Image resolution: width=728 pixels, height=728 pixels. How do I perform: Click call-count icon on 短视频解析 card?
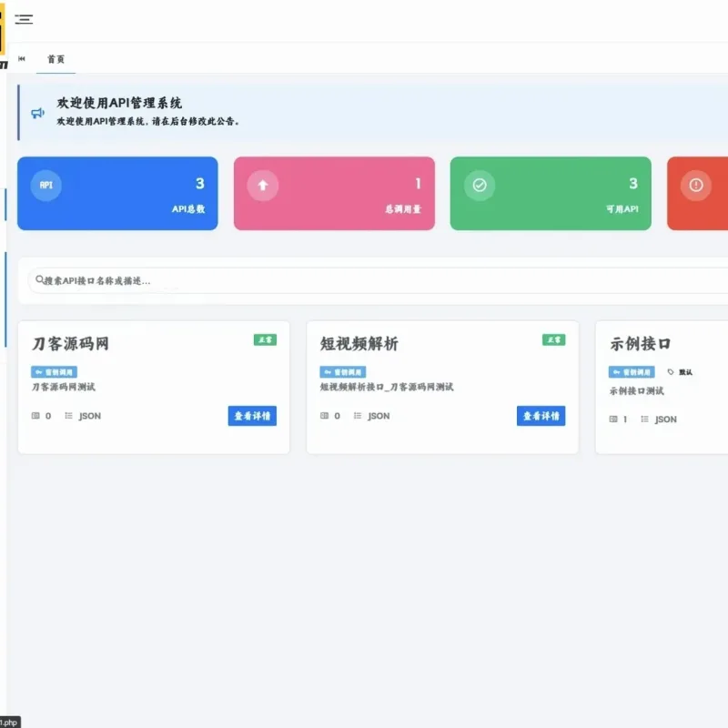[324, 416]
